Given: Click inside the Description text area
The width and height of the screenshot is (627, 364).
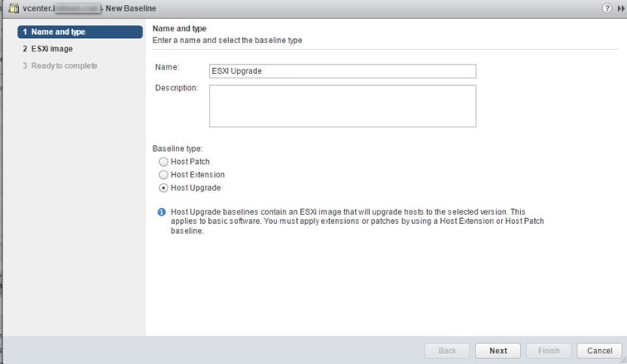Looking at the screenshot, I should point(343,106).
